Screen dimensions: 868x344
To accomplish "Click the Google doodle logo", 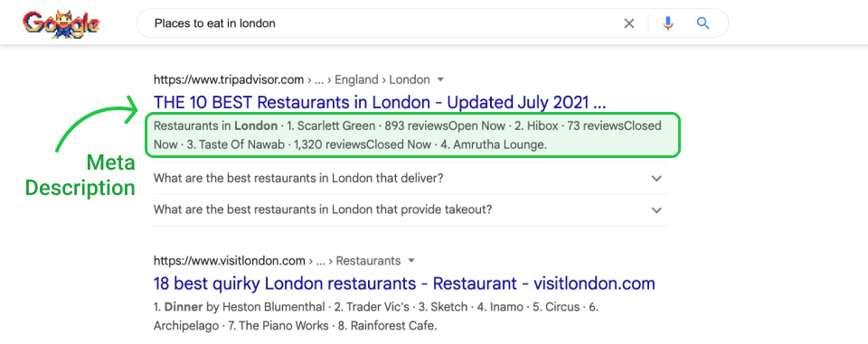I will coord(61,23).
